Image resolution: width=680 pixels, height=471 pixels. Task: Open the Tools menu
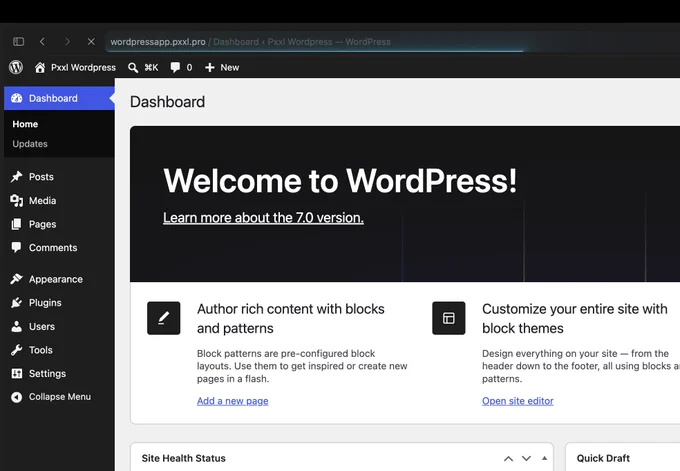(x=59, y=350)
